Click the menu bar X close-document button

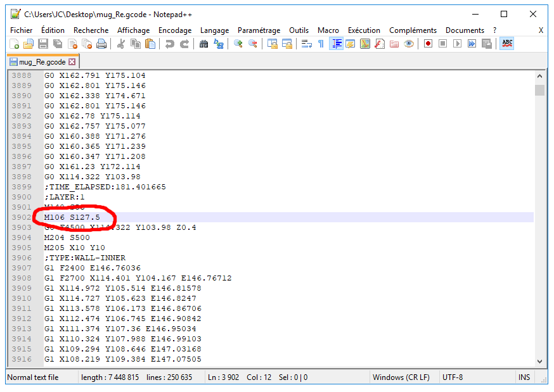(541, 30)
